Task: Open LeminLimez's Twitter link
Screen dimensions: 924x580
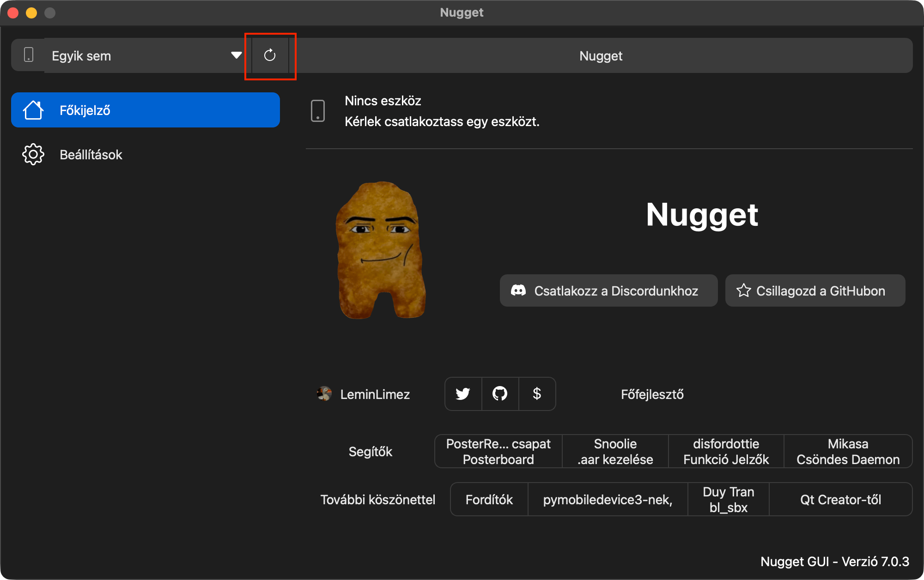Action: point(463,394)
